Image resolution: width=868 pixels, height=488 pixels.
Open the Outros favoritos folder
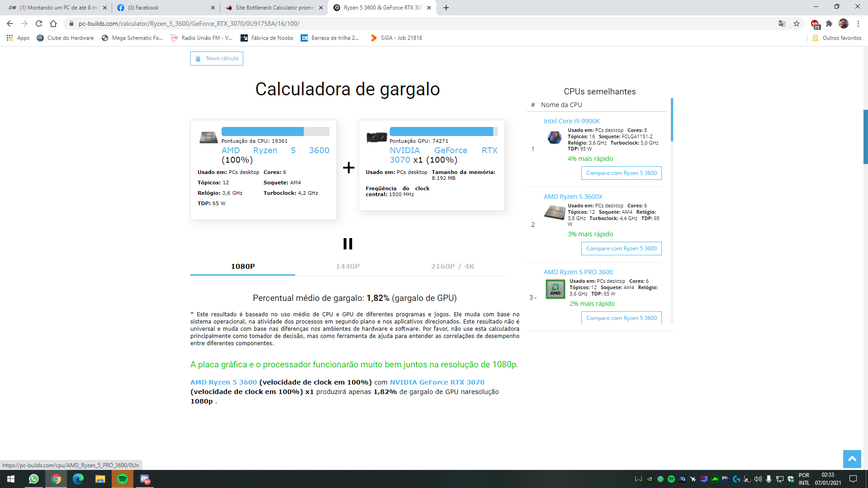837,38
